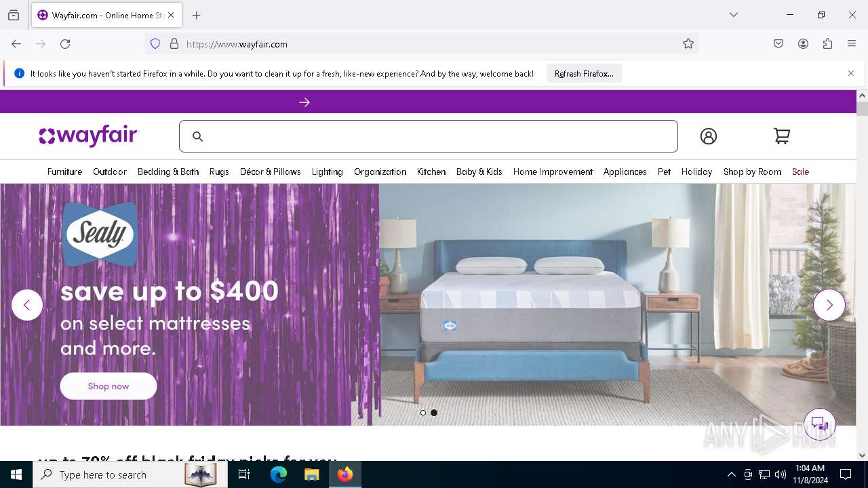Open the Windows notification center
This screenshot has height=488, width=868.
846,474
